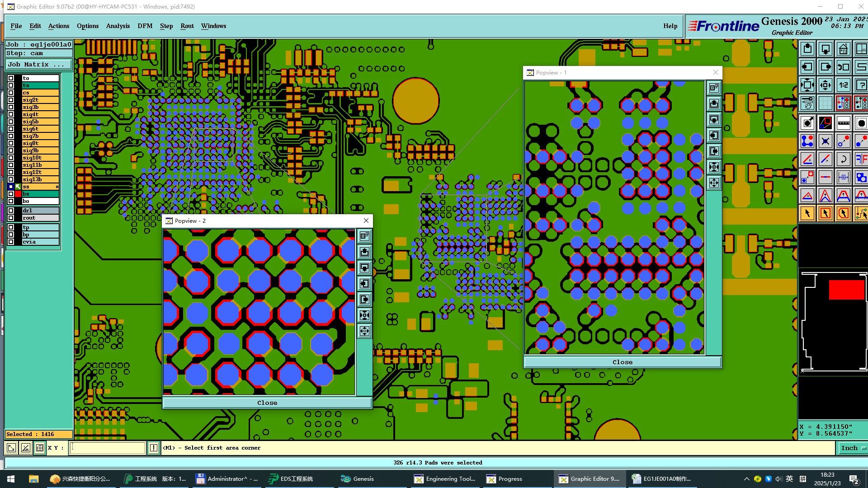The width and height of the screenshot is (868, 488).
Task: Toggle checkbox for layer sig2t
Action: click(11, 100)
